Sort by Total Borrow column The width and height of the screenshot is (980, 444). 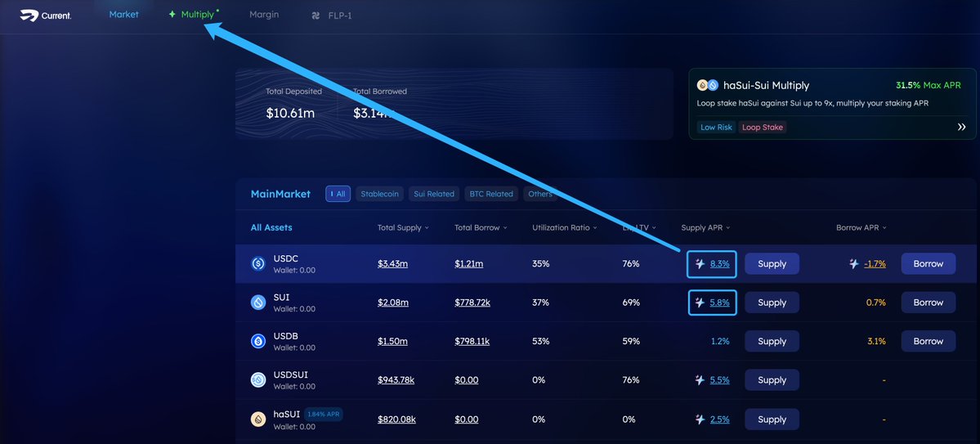tap(481, 227)
